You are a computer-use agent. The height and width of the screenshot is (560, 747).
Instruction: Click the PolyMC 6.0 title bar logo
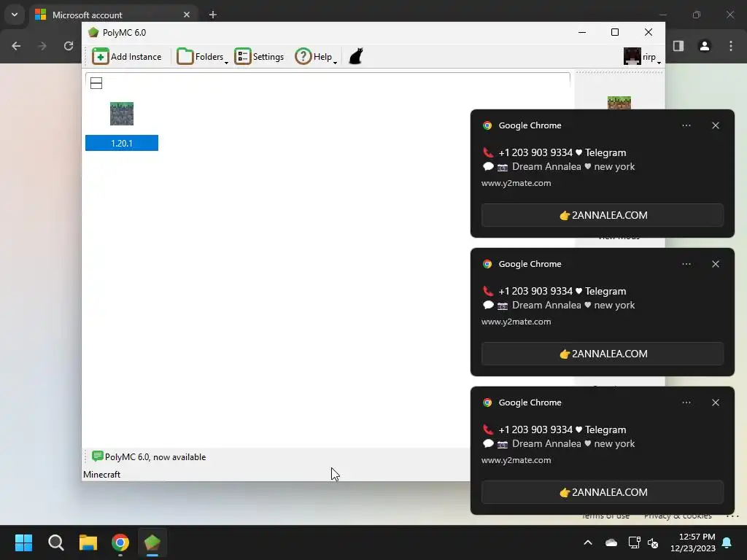93,32
